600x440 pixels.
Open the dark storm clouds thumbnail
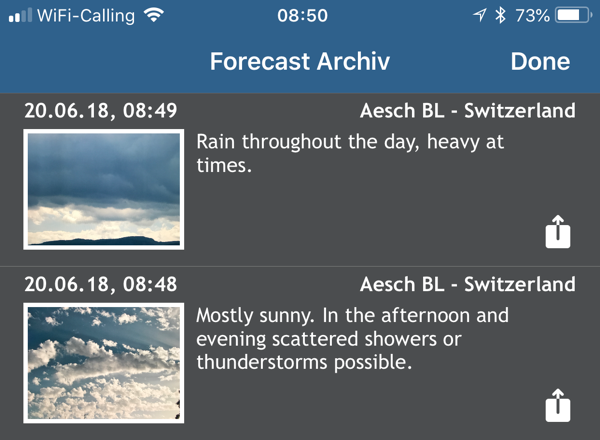point(104,189)
